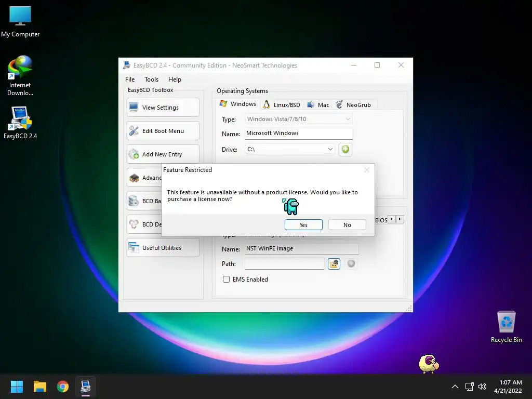The height and width of the screenshot is (399, 532).
Task: Open Useful Utilities
Action: [x=163, y=248]
